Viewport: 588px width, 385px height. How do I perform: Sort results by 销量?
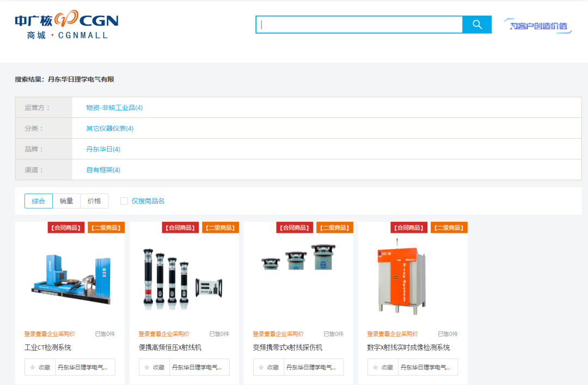(x=66, y=201)
